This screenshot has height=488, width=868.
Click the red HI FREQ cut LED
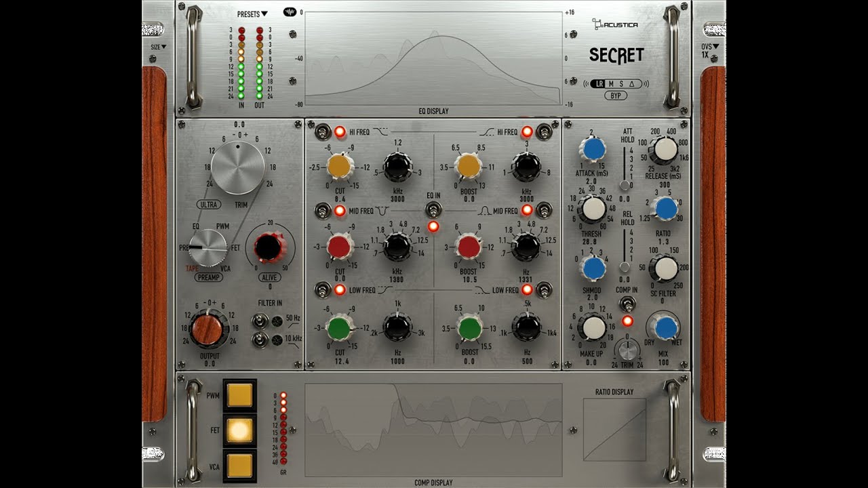(340, 132)
